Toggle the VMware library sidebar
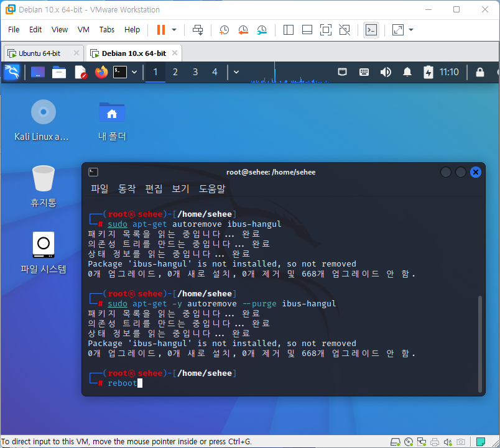500x448 pixels. (289, 30)
